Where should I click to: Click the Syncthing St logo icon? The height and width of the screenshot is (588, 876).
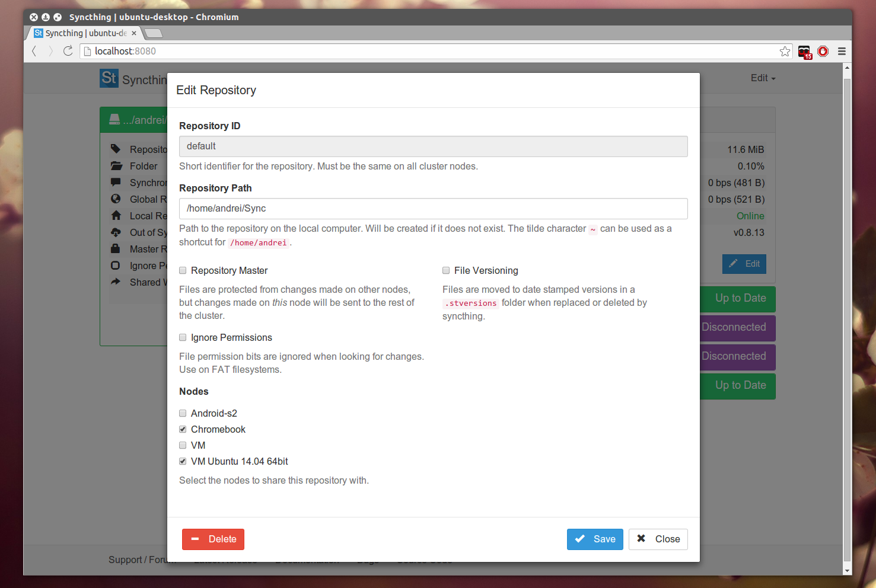(x=109, y=78)
